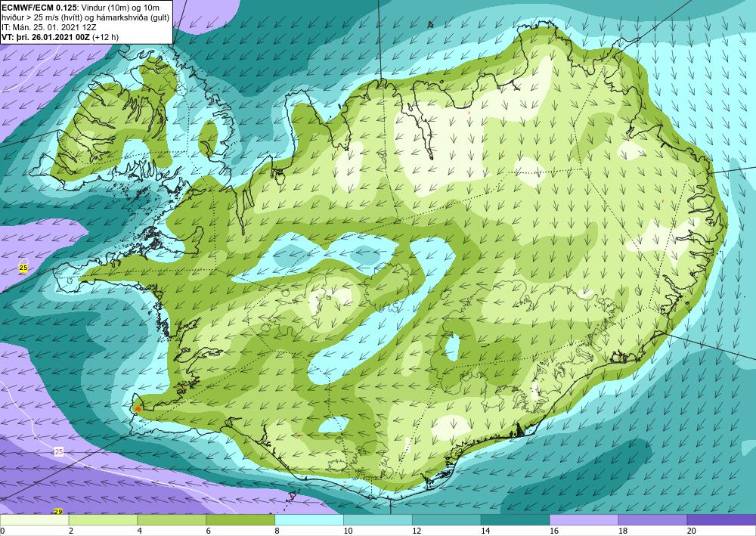Viewport: 756px width, 536px height.
Task: Click the yellow '29' gust label on the map
Action: coord(58,511)
